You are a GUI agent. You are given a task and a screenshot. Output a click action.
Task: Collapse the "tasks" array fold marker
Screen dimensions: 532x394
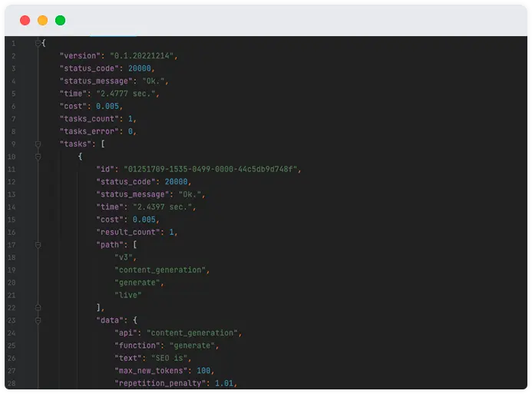38,144
